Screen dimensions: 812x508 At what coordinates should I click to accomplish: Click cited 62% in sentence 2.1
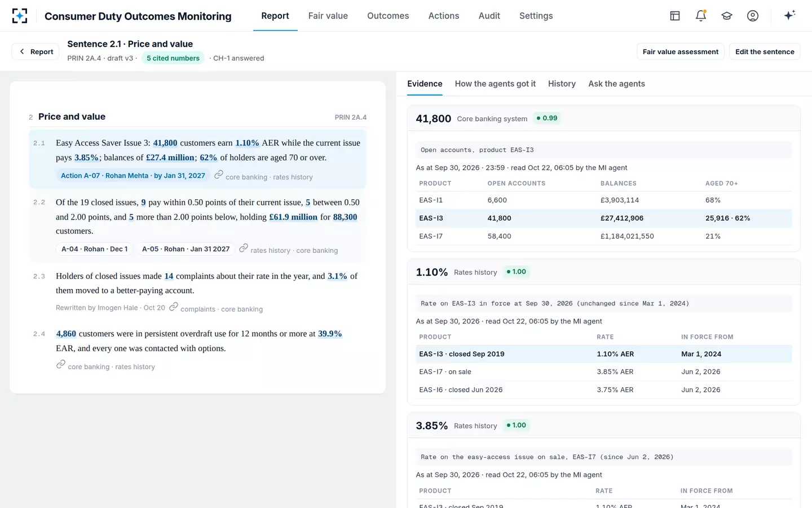click(209, 158)
